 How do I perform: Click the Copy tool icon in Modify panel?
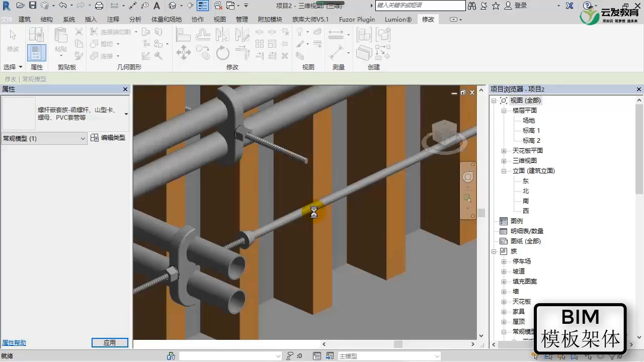[203, 53]
